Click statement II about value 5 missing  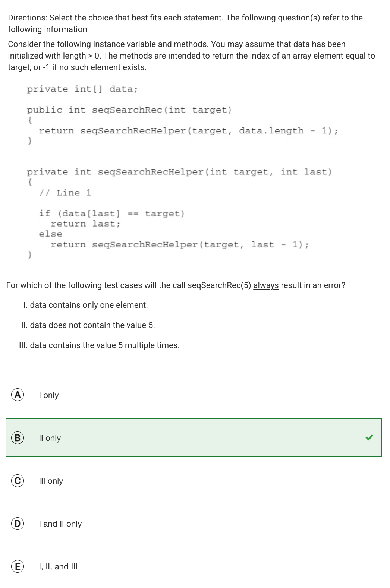88,325
